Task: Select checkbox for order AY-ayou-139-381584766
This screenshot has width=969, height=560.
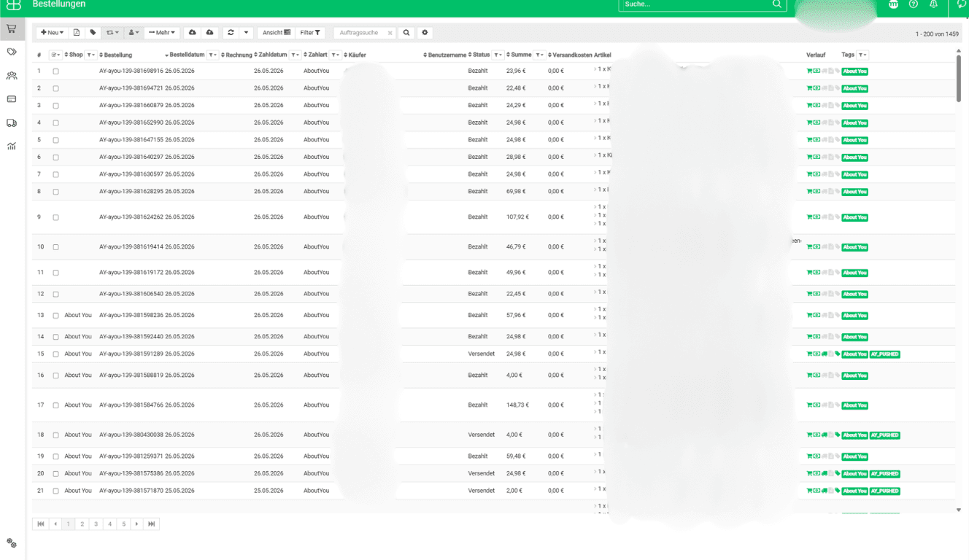Action: [55, 405]
